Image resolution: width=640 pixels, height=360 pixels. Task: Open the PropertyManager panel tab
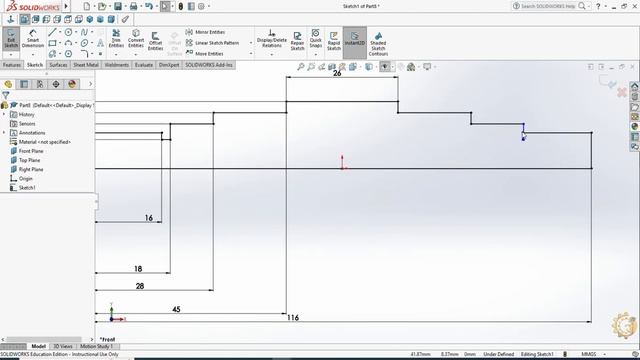click(x=24, y=84)
